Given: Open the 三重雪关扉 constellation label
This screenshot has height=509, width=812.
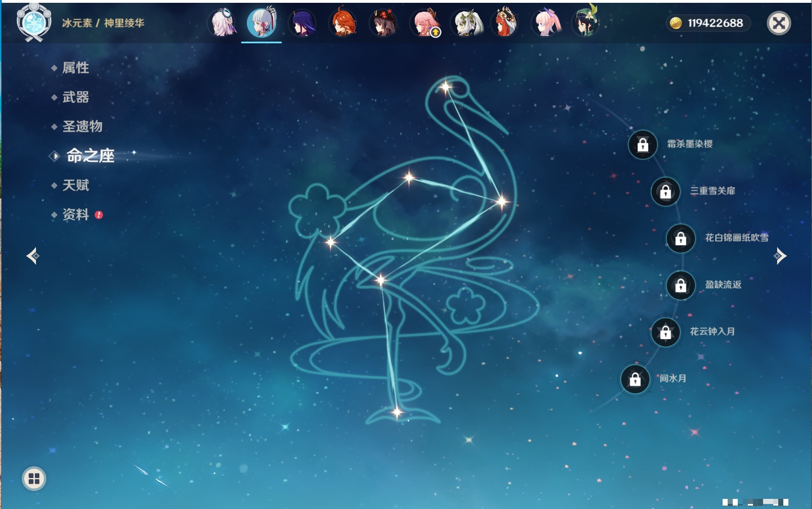Looking at the screenshot, I should pos(713,191).
